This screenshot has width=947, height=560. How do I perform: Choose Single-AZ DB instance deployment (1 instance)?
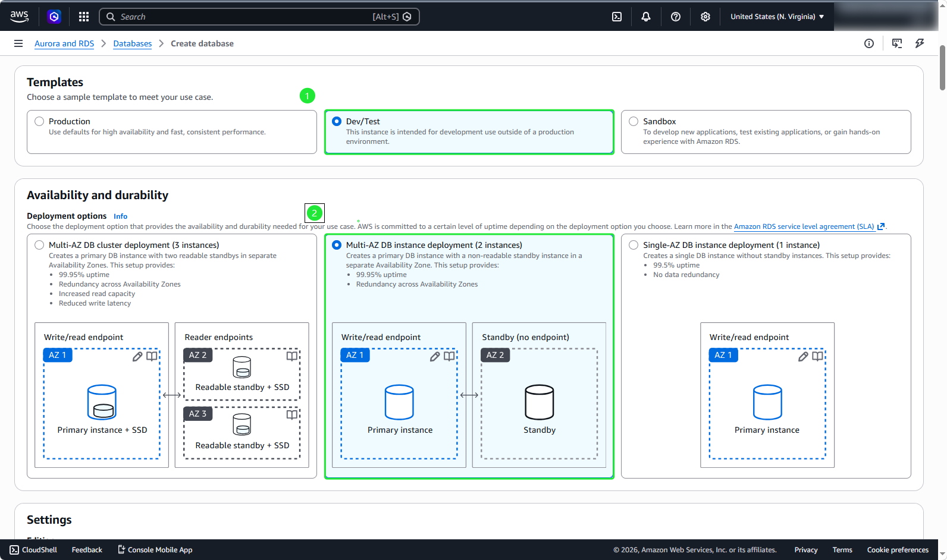634,245
